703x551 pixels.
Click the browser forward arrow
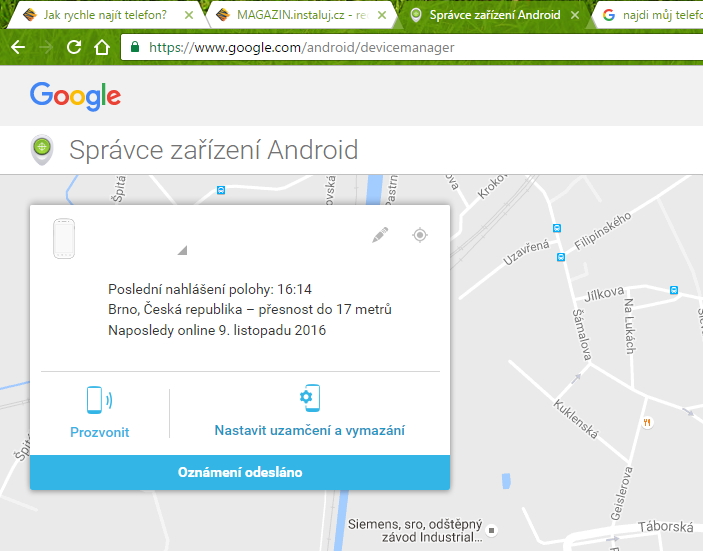[46, 47]
